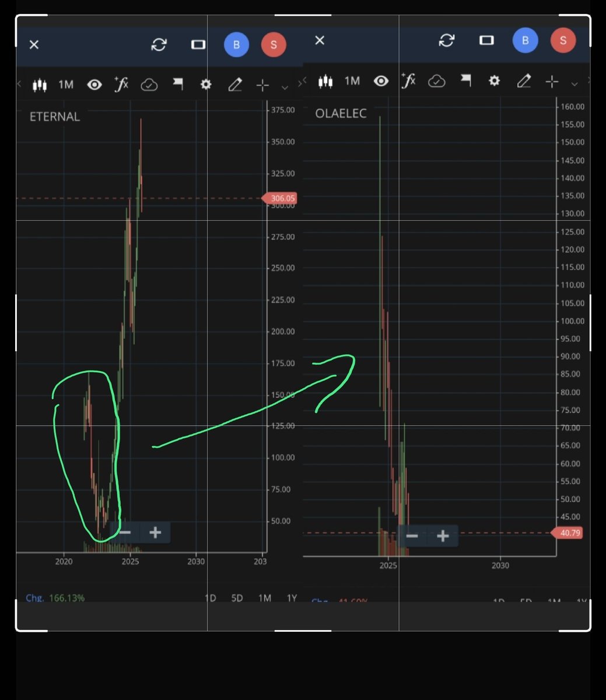The image size is (606, 700).
Task: Click the 40.79 current price tag
Action: pos(568,533)
